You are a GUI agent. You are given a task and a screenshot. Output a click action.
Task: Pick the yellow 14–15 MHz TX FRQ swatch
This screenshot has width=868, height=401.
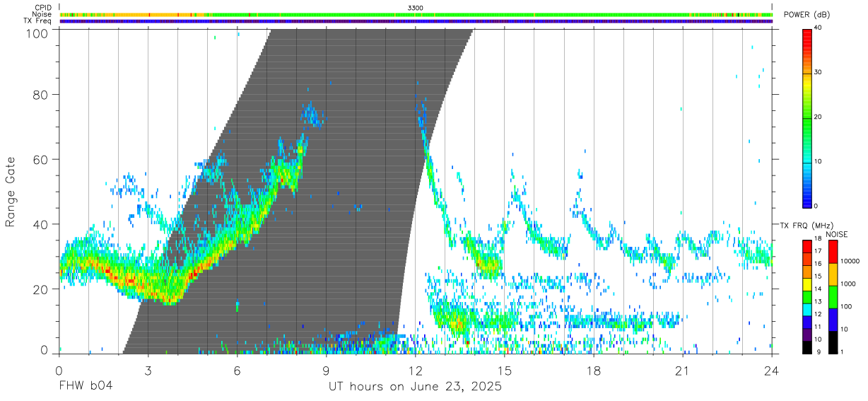[x=808, y=284]
